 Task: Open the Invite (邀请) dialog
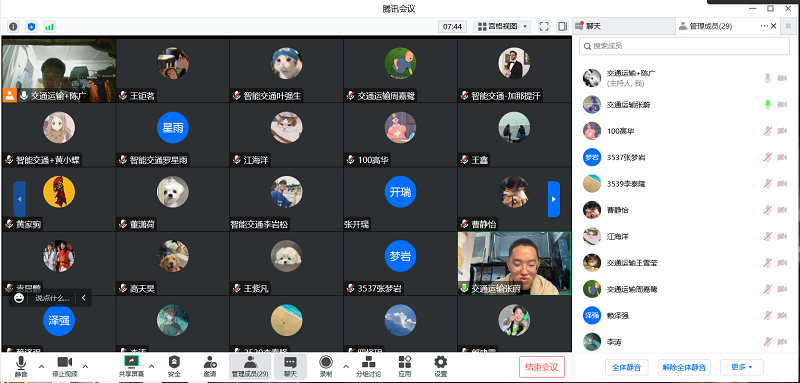210,366
